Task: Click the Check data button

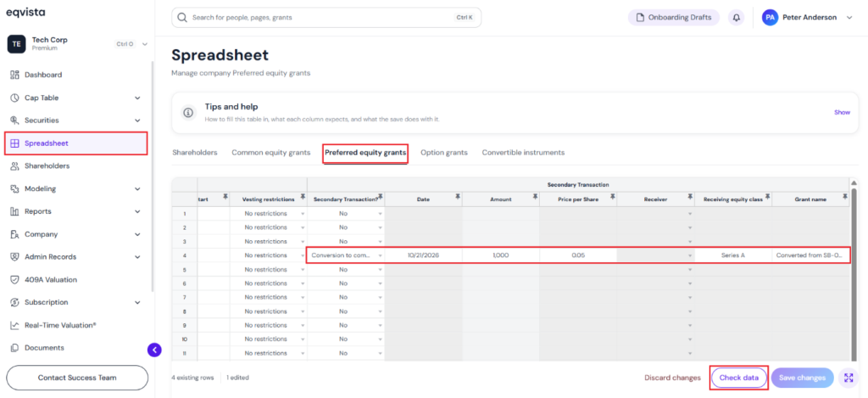Action: click(739, 378)
